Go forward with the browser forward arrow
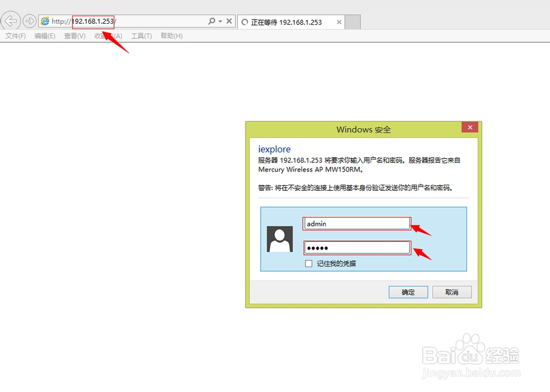Screen dimensions: 550x392 point(30,21)
